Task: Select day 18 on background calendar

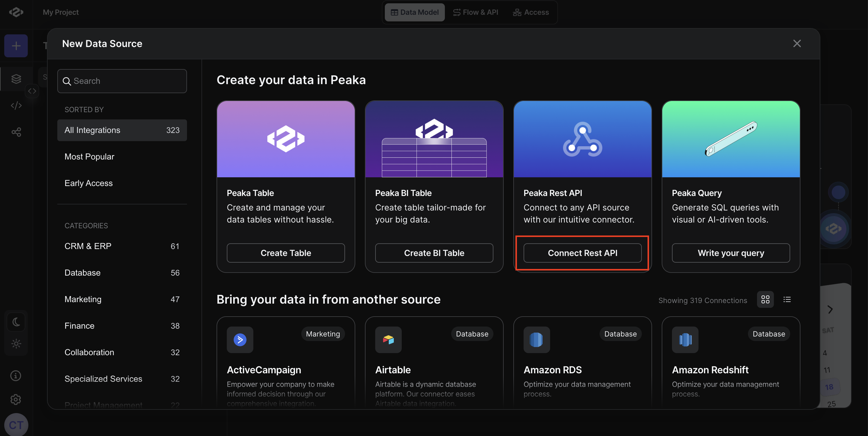Action: click(829, 387)
